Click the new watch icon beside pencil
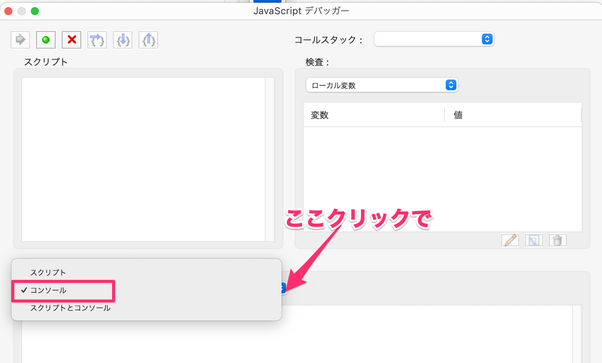 534,240
